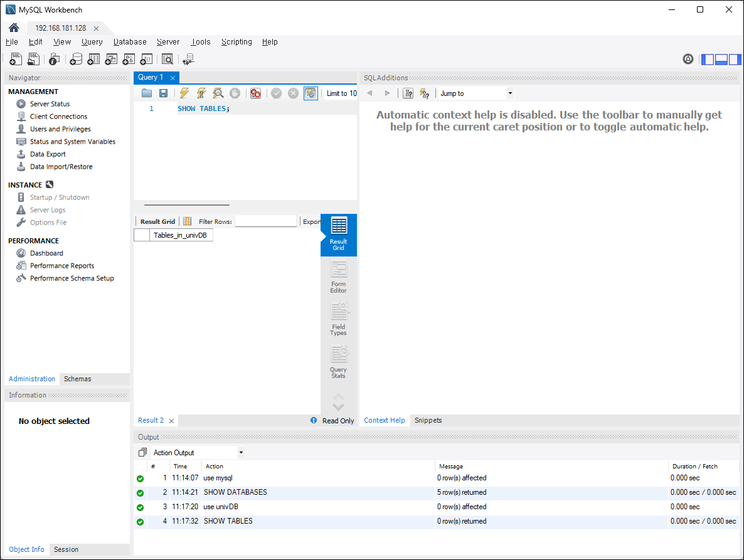Switch to the Session tab

(x=66, y=549)
